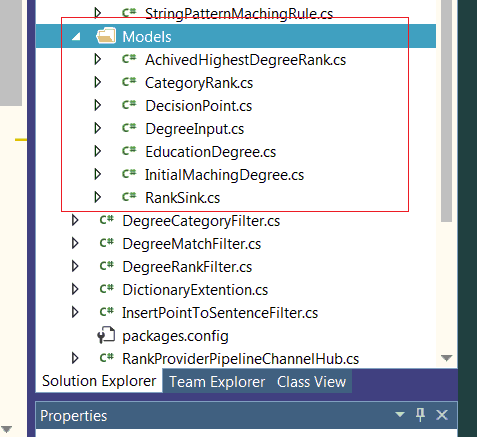This screenshot has height=437, width=479.
Task: Click the C# icon next to RankSink.cs
Action: 129,197
